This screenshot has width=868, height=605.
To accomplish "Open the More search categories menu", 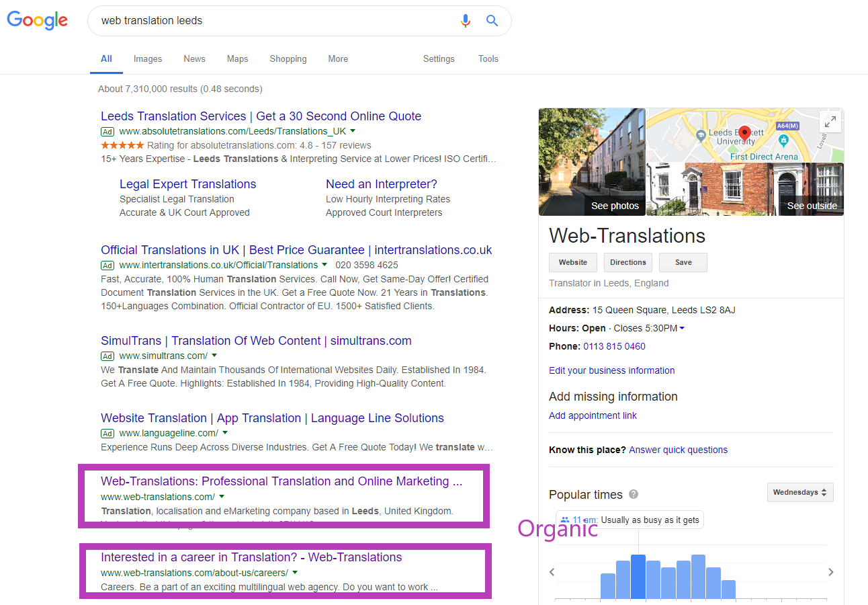I will (338, 59).
